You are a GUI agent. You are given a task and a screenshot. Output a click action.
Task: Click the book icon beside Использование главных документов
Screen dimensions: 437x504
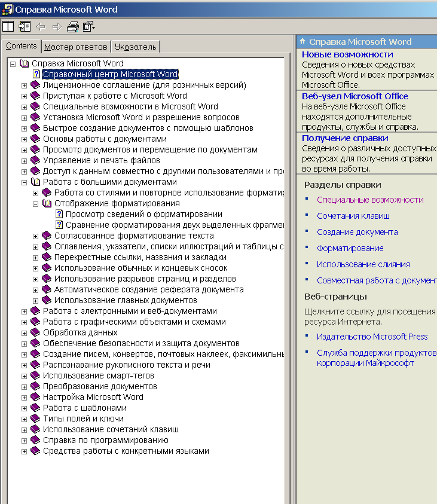47,300
